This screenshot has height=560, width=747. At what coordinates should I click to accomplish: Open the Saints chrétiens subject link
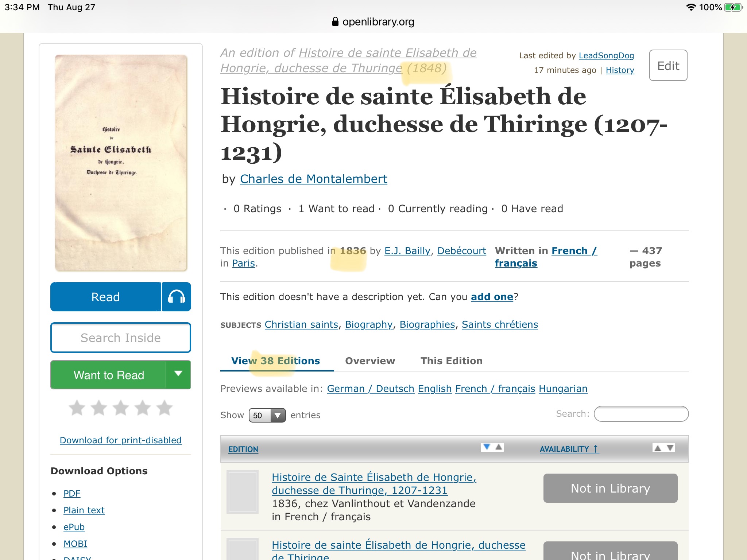click(x=500, y=324)
